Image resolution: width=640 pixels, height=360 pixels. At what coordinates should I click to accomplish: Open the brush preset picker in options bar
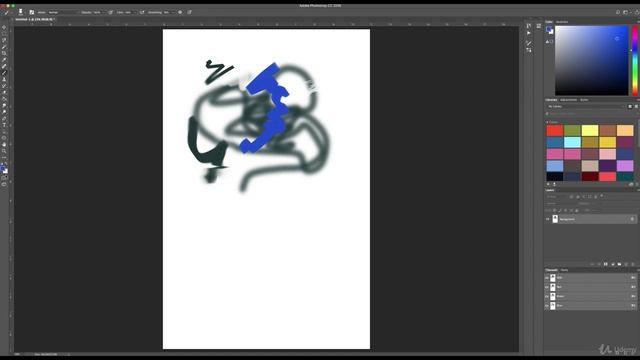[21, 12]
